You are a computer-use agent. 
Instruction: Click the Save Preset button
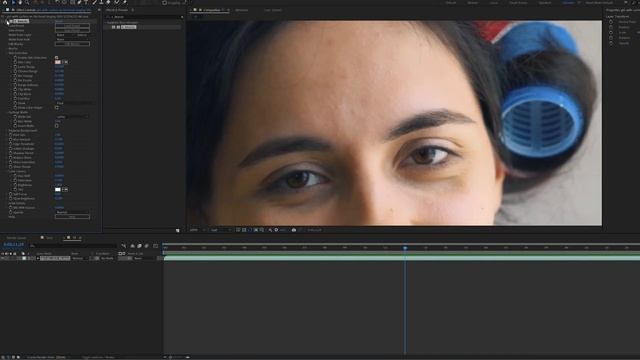(x=72, y=30)
